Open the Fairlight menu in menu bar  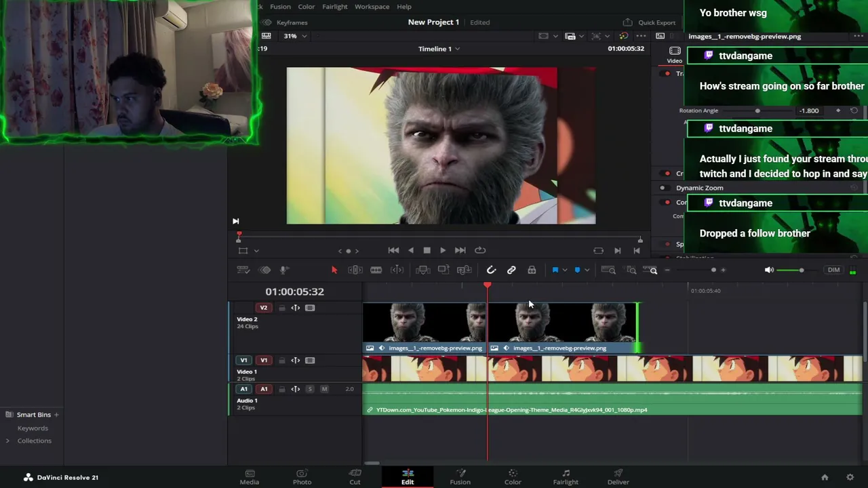coord(334,7)
